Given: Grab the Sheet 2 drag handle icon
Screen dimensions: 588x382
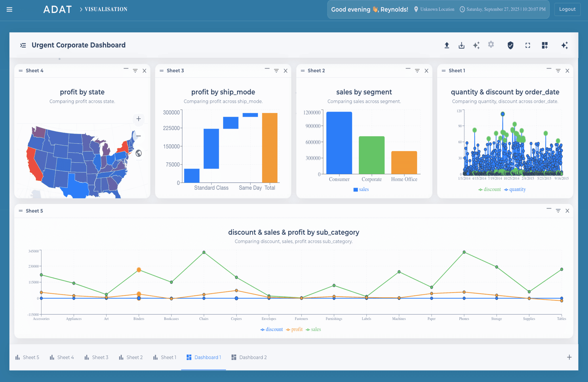Looking at the screenshot, I should (302, 71).
